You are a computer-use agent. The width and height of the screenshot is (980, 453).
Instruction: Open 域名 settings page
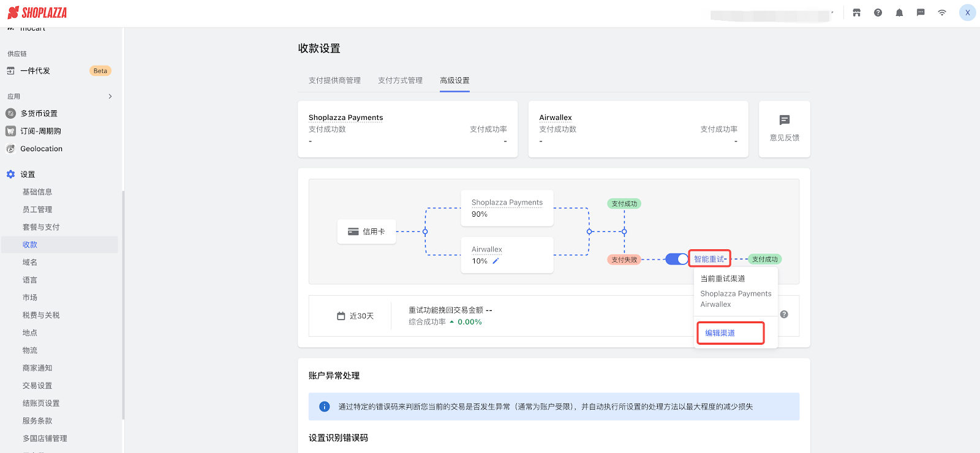(x=30, y=262)
